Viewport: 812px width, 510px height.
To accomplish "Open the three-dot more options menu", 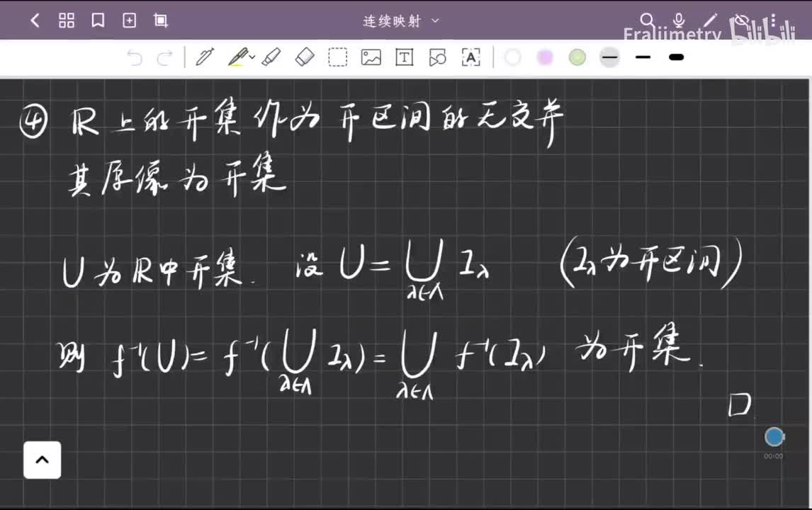I will click(x=772, y=21).
